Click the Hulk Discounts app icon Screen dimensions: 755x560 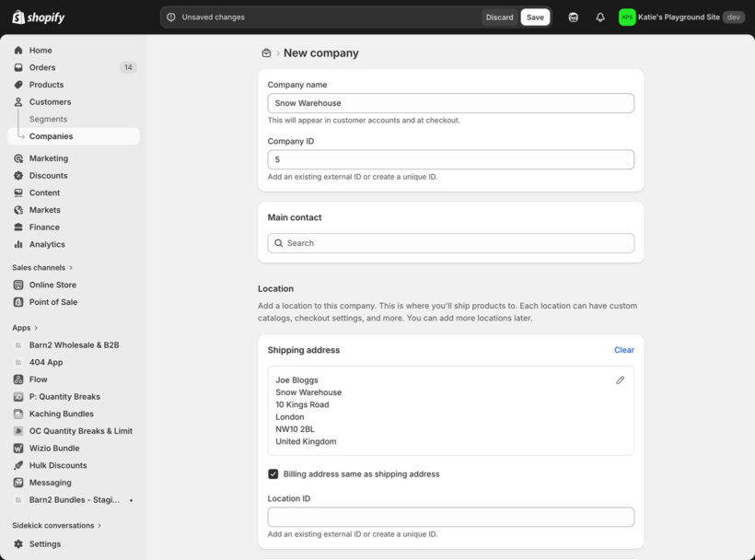click(18, 465)
